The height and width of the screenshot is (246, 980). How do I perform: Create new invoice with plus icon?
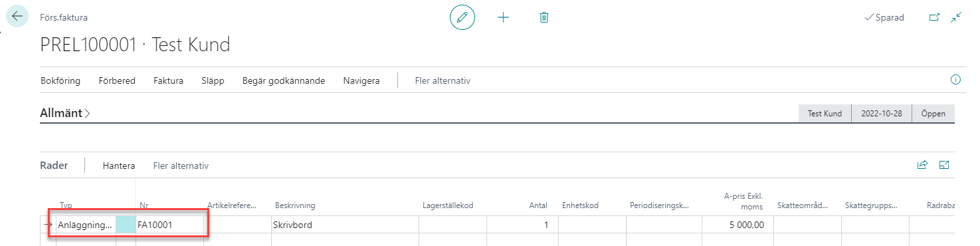point(503,17)
